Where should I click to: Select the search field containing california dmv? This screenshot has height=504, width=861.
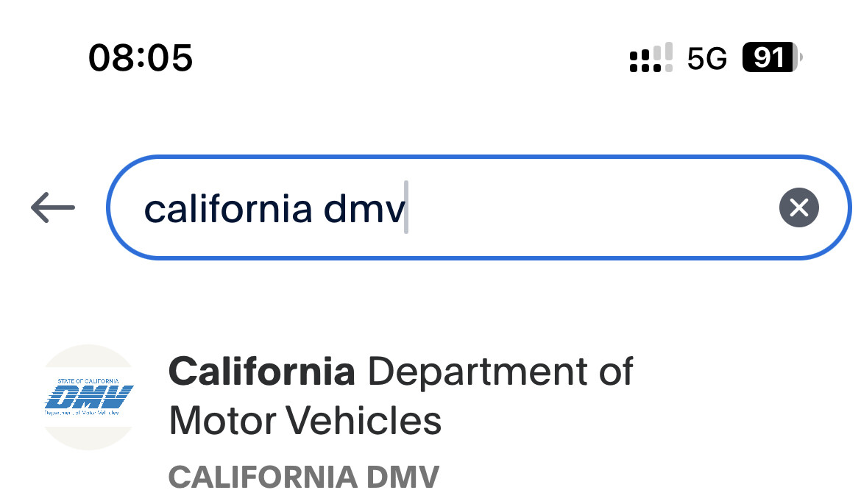click(x=442, y=207)
